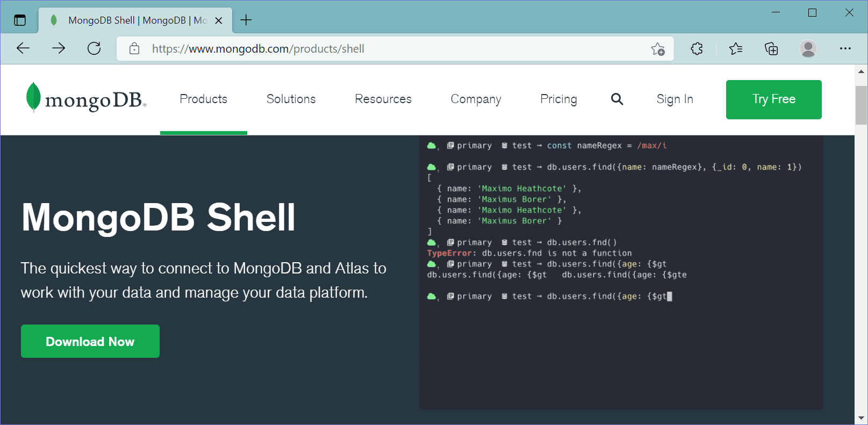Open the vertical tabs panel icon

[20, 20]
